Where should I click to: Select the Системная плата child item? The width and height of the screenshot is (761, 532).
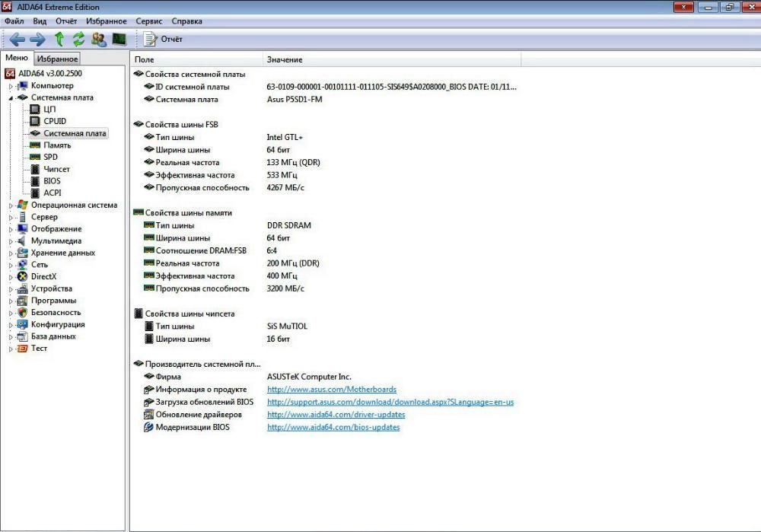coord(75,133)
